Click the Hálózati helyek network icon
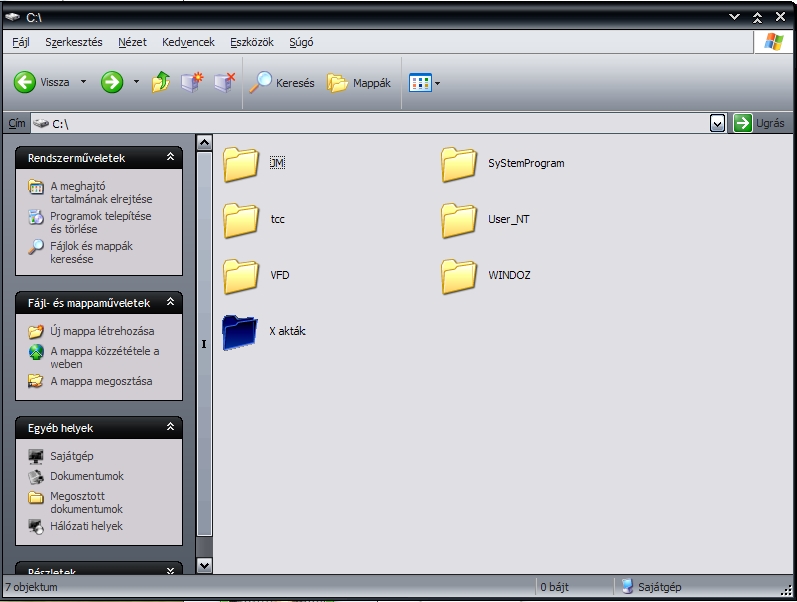This screenshot has height=602, width=797. click(x=36, y=526)
